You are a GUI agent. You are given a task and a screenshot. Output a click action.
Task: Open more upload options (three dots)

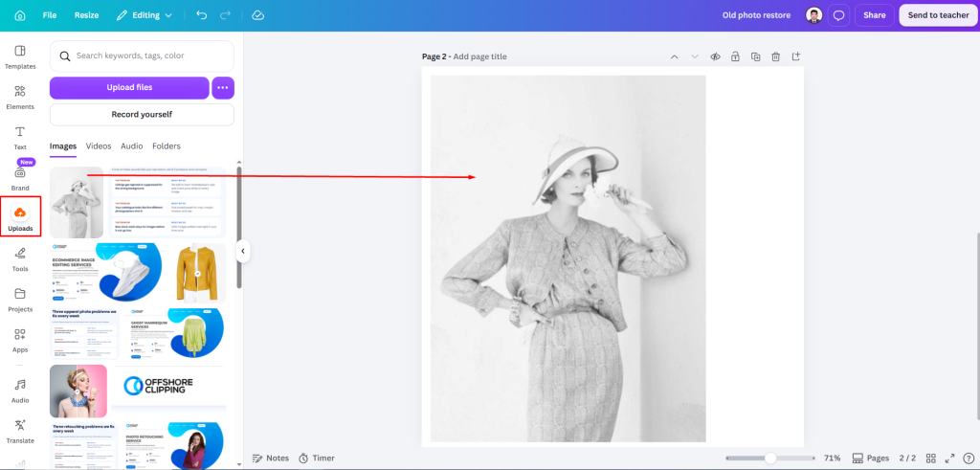223,87
